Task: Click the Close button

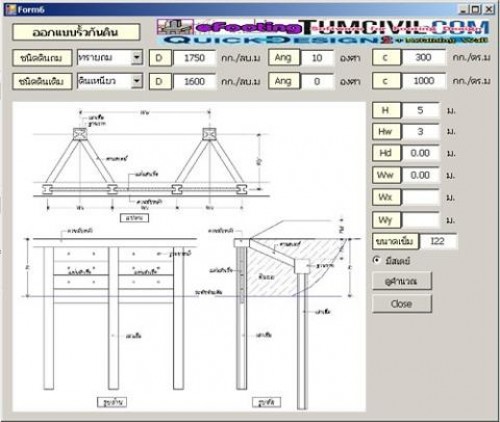Action: point(402,304)
